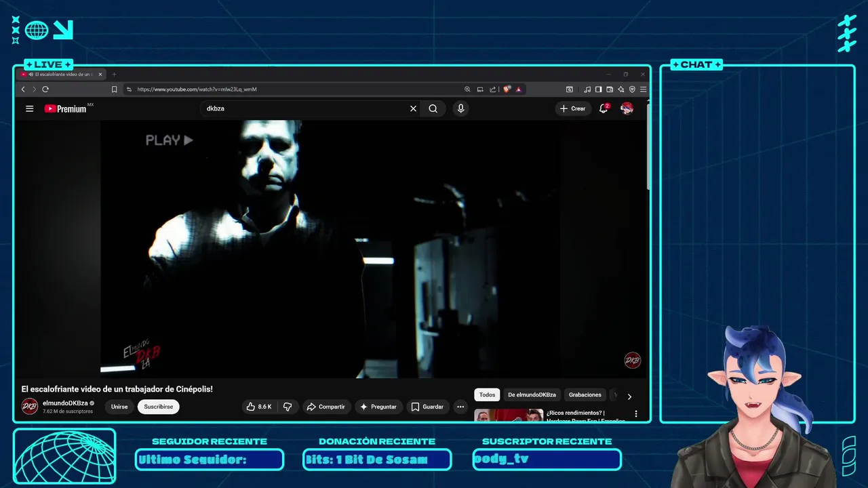Go back in browser history
868x488 pixels.
[23, 89]
